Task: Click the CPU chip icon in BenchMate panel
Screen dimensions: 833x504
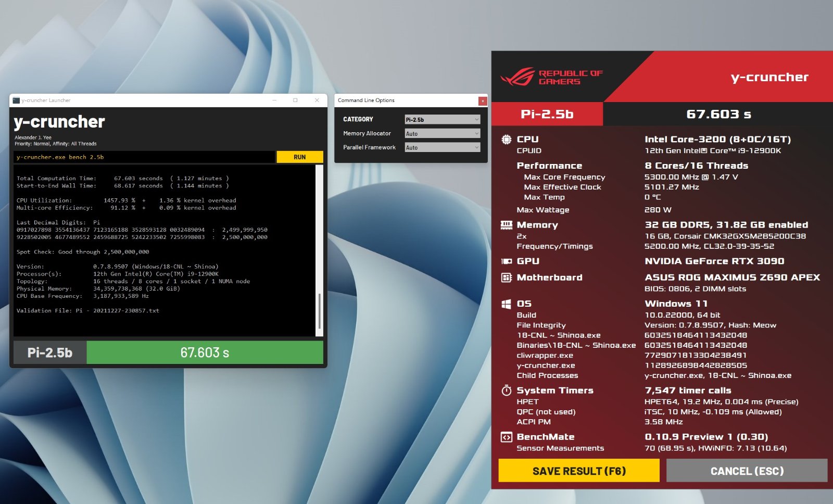Action: (x=506, y=139)
